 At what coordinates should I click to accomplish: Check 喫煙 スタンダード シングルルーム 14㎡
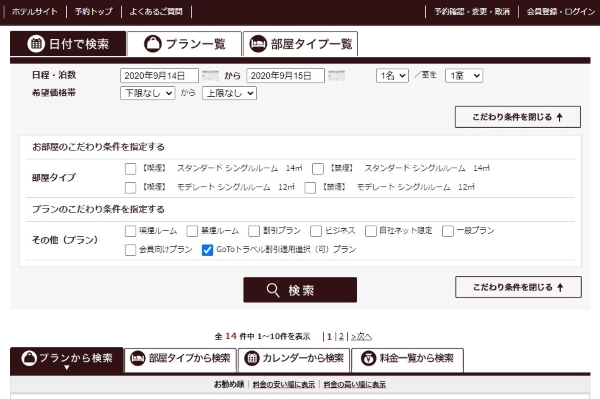click(130, 169)
